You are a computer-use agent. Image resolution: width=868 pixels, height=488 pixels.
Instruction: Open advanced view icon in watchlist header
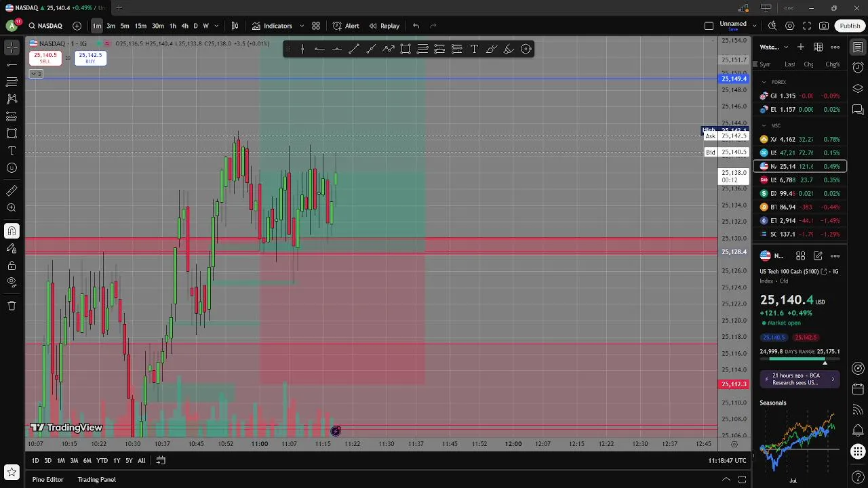point(818,47)
